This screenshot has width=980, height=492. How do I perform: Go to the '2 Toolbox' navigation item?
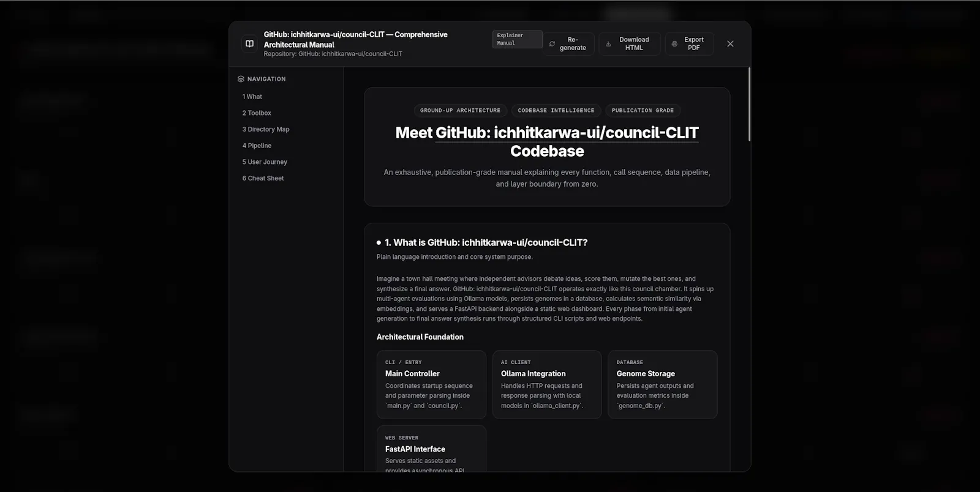pyautogui.click(x=257, y=113)
